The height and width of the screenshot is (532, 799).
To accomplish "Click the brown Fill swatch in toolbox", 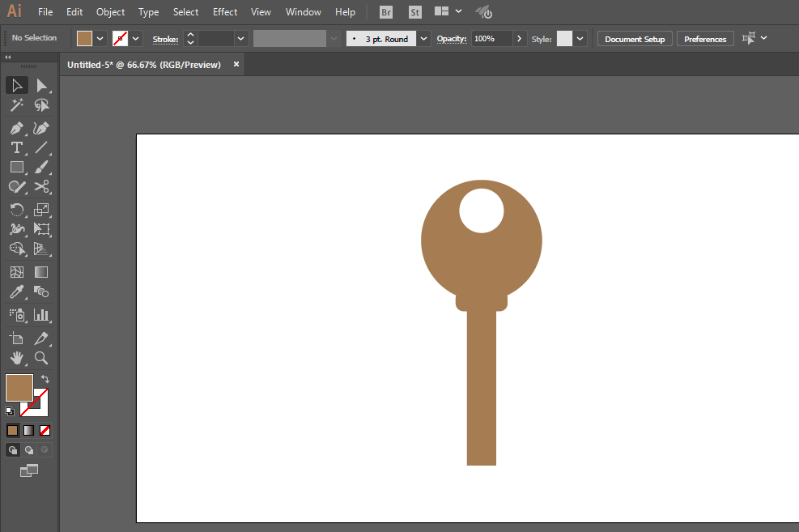I will pyautogui.click(x=19, y=388).
